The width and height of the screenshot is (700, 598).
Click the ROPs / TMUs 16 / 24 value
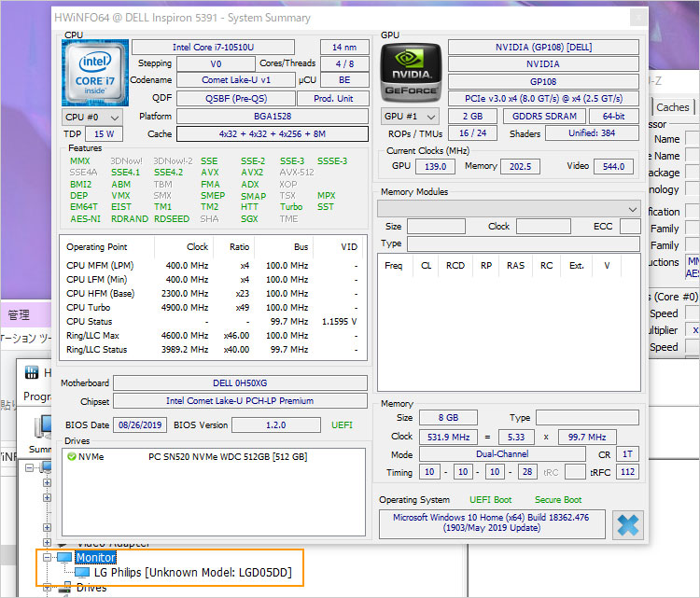(x=472, y=133)
